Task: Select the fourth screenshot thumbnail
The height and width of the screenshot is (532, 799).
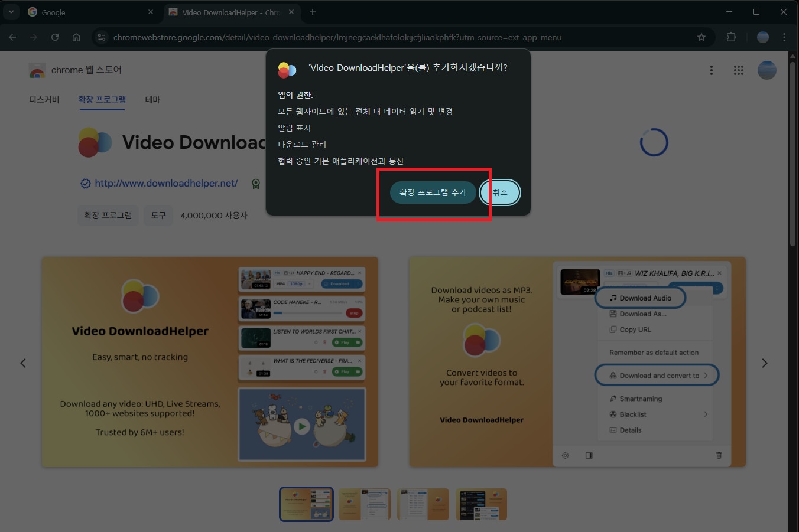Action: coord(481,504)
